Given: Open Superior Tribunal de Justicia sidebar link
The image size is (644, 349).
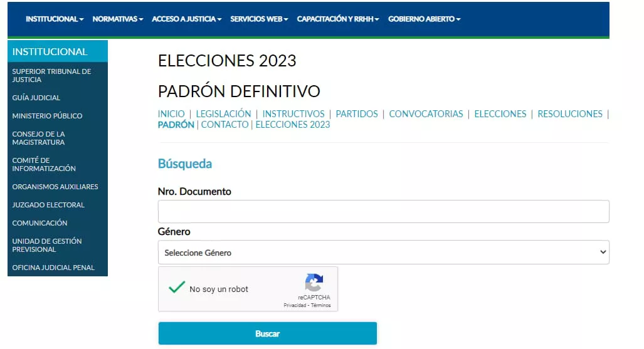Looking at the screenshot, I should [51, 75].
